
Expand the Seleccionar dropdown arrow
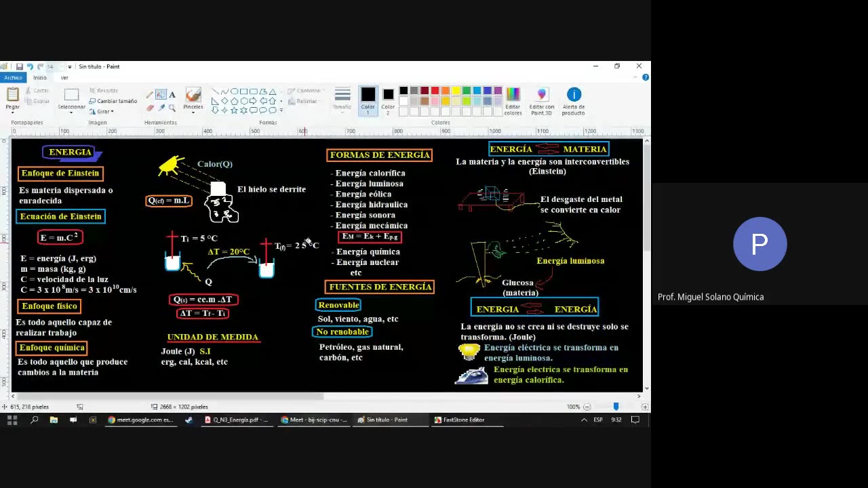click(71, 113)
